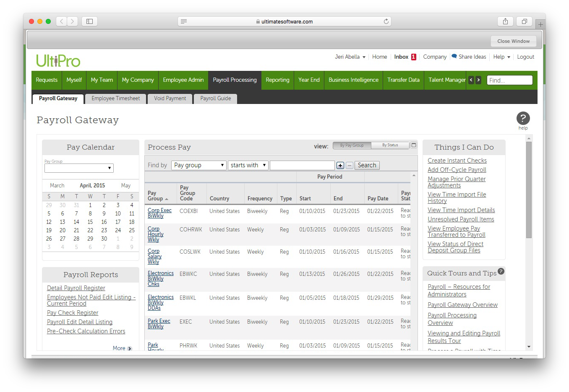The height and width of the screenshot is (392, 569).
Task: Click the Safari share icon
Action: 505,21
